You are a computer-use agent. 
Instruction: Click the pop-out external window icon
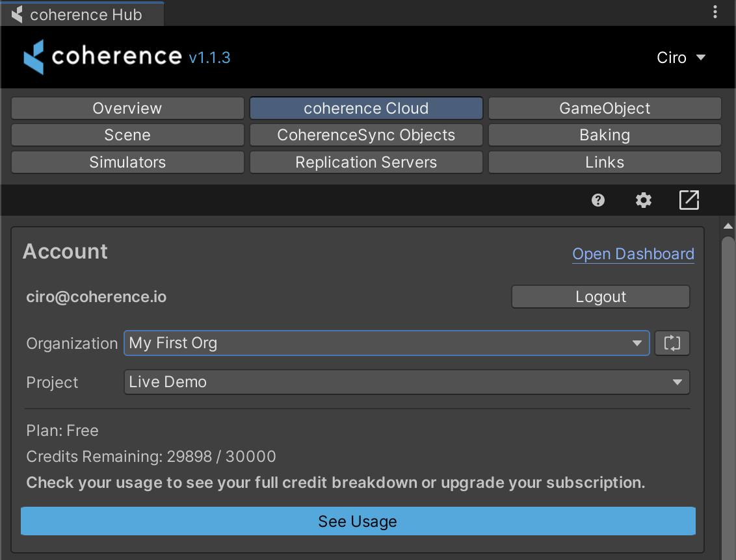(689, 200)
